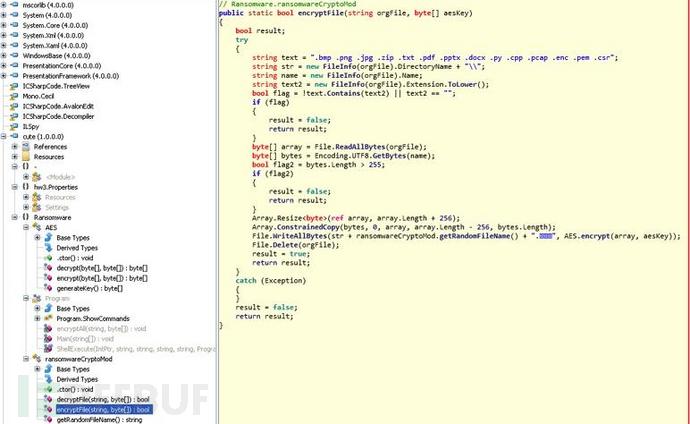Click the ICSharpCode.TreeView reference icon
Viewport: 690px width, 424px height.
click(14, 86)
